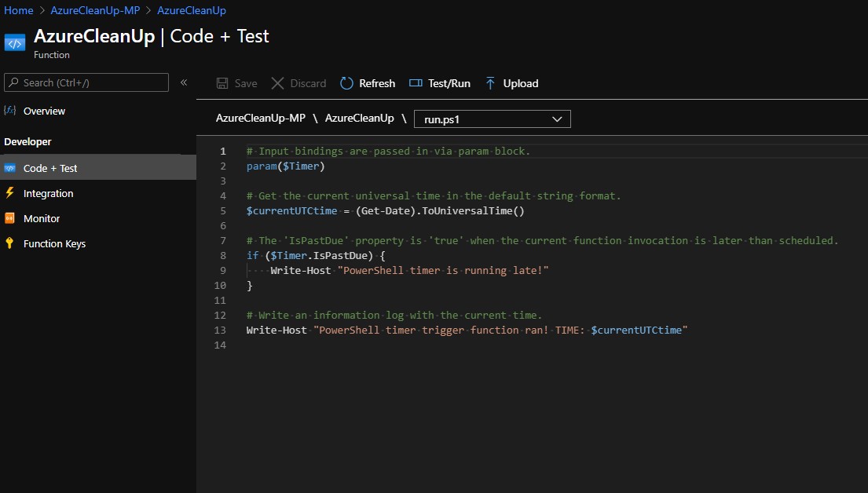868x493 pixels.
Task: Click the Upload button label
Action: (520, 83)
